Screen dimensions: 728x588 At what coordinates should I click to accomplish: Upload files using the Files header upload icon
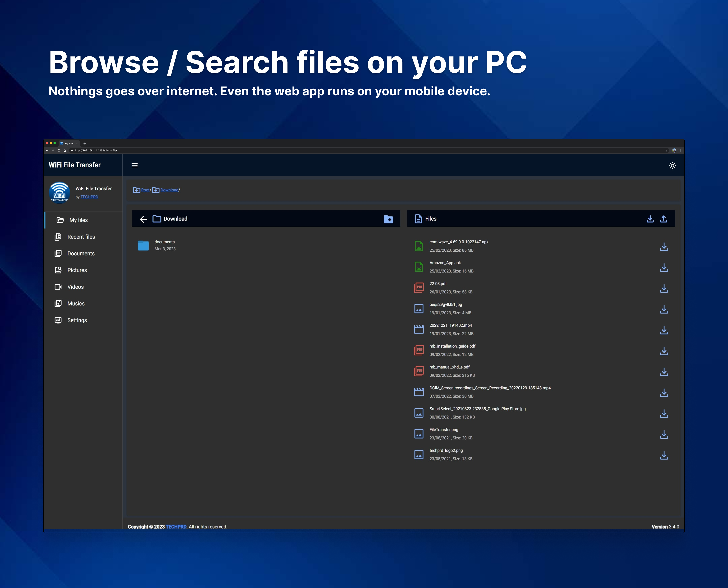pyautogui.click(x=664, y=219)
